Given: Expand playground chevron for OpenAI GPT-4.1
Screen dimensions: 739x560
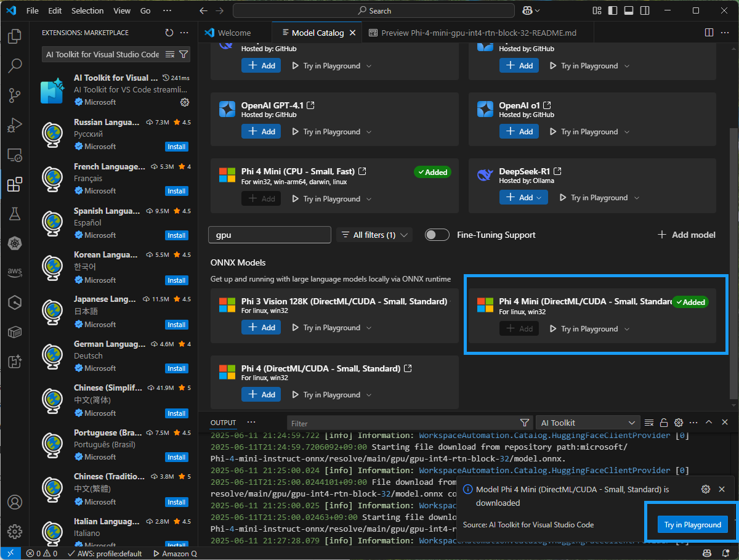Looking at the screenshot, I should (x=369, y=132).
